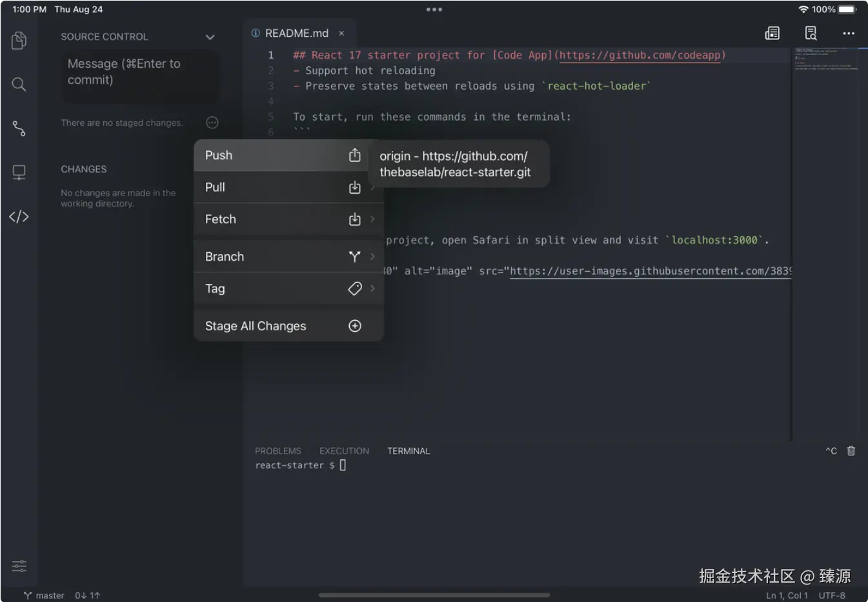Select Tag in the git menu
Screen dimensions: 868x602
288,288
